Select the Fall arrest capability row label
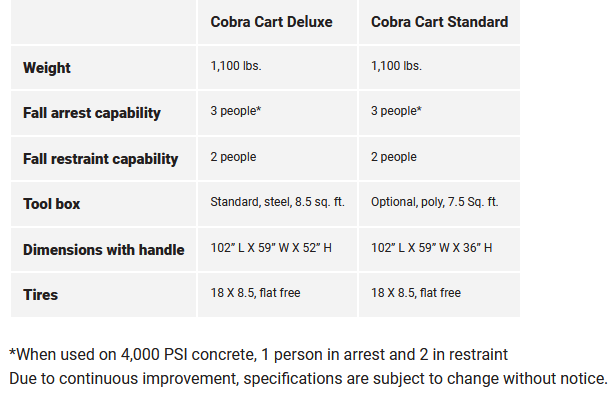The width and height of the screenshot is (614, 406). point(92,113)
